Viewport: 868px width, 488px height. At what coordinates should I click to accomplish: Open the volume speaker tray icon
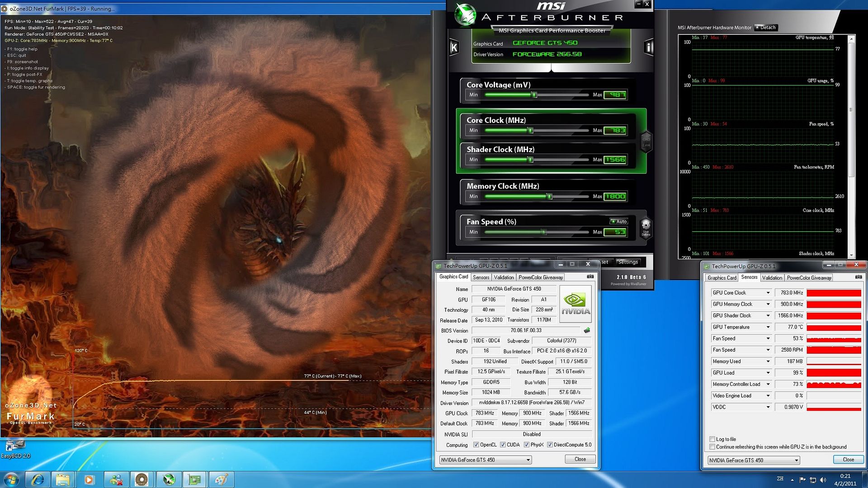point(823,480)
